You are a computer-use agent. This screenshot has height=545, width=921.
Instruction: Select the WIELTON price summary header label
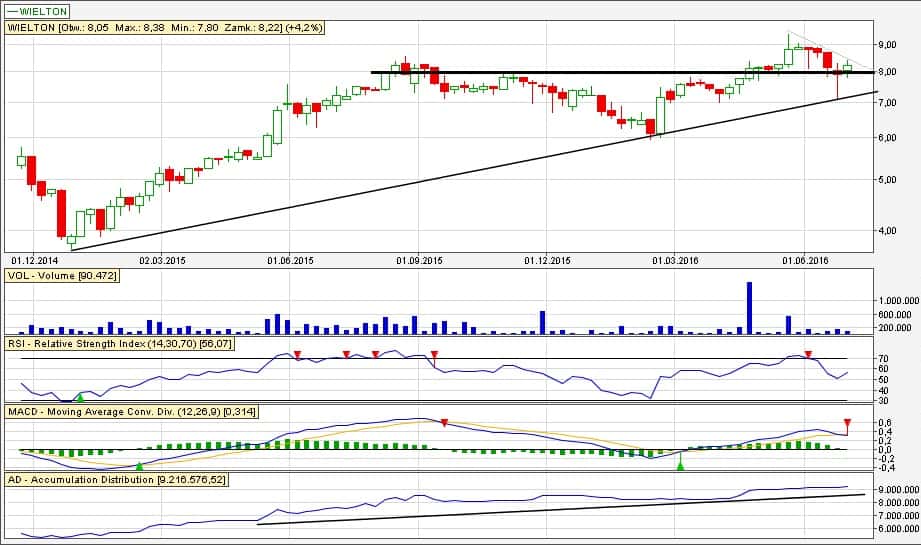coord(162,28)
